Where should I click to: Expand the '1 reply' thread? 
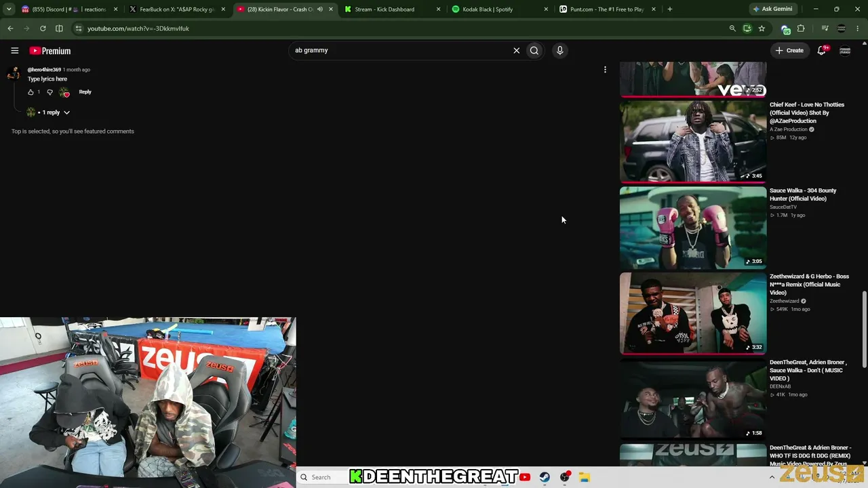(x=54, y=113)
